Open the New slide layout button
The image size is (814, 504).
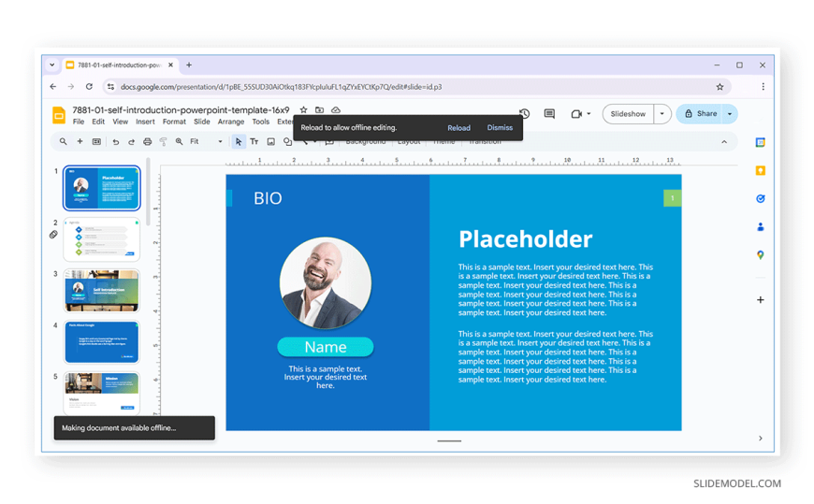tap(96, 142)
